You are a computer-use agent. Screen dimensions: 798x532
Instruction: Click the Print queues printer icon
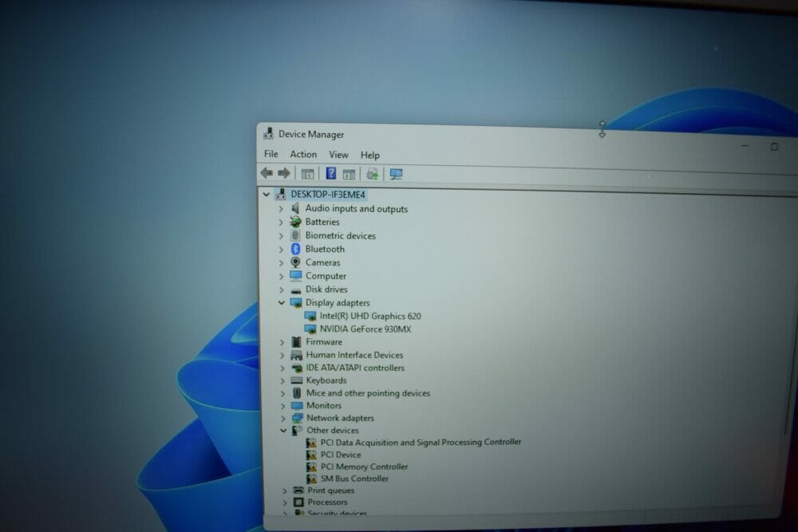click(x=298, y=491)
